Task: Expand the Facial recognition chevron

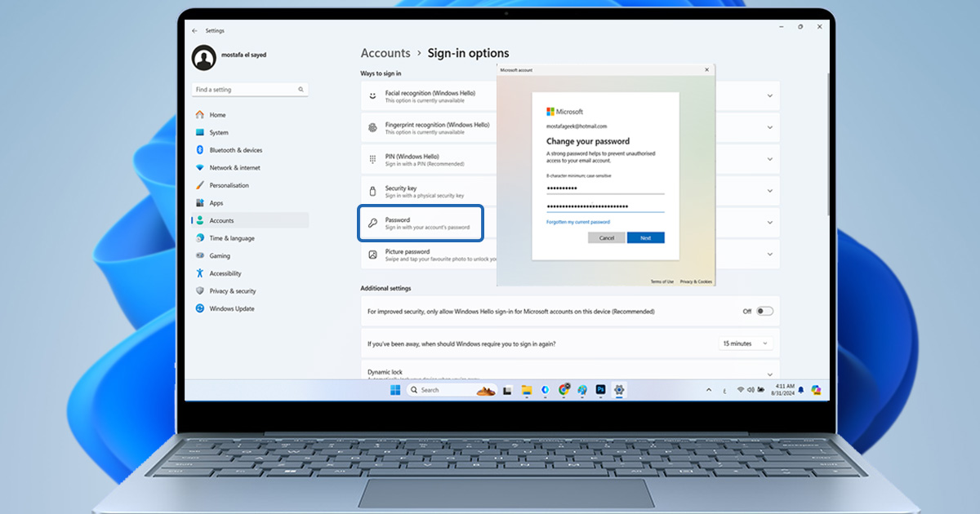Action: coord(769,96)
